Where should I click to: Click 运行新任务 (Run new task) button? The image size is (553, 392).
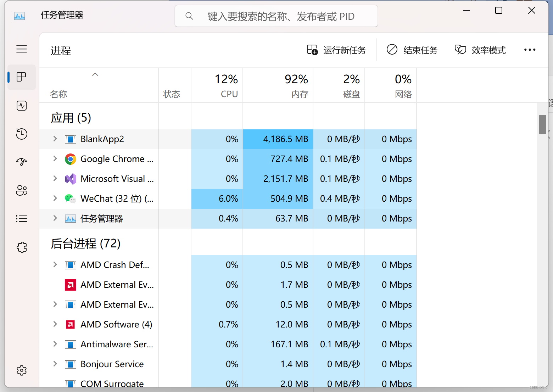pos(336,50)
